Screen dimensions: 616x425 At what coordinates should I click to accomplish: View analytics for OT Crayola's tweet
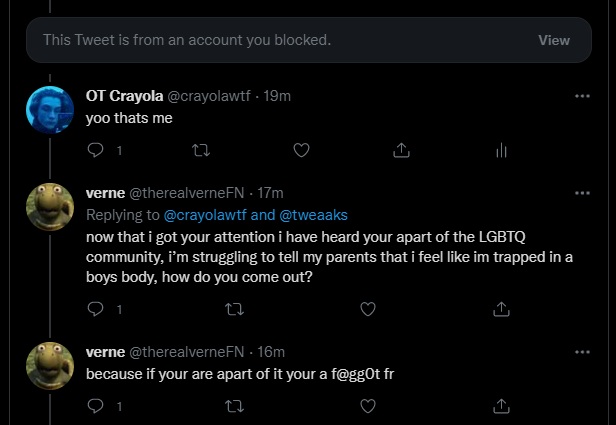click(502, 150)
